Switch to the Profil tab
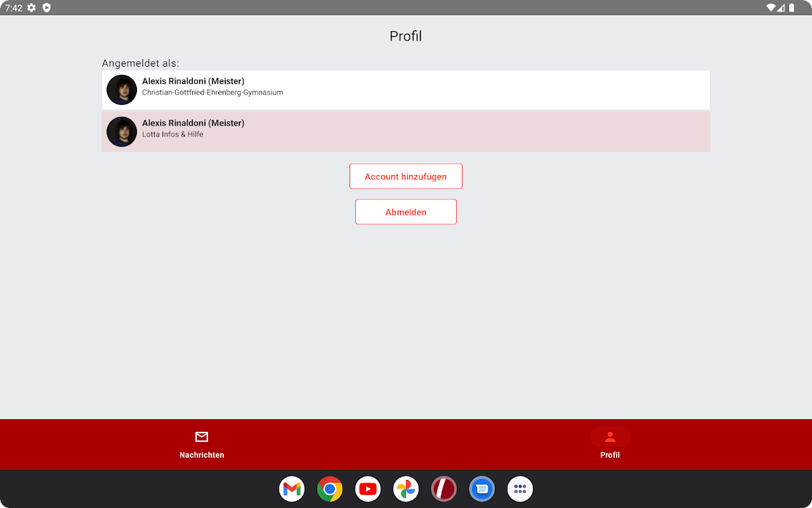This screenshot has height=508, width=812. pyautogui.click(x=610, y=444)
